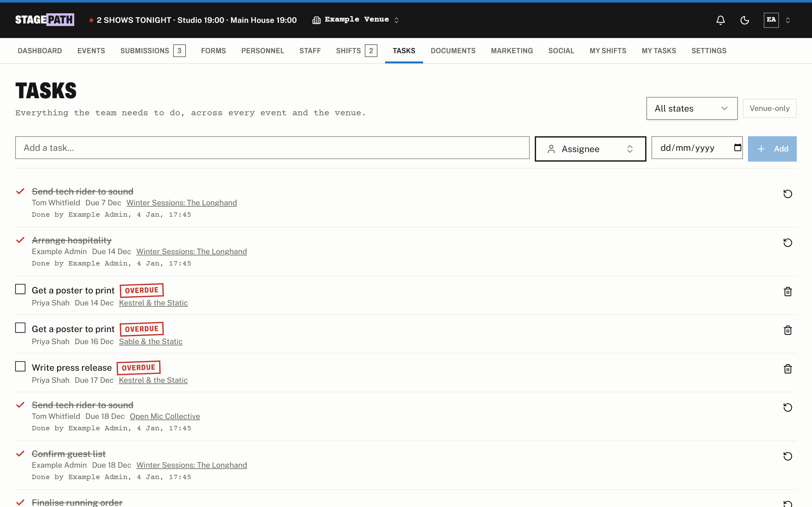812x507 pixels.
Task: Toggle the Venue-only filter button
Action: [x=769, y=108]
